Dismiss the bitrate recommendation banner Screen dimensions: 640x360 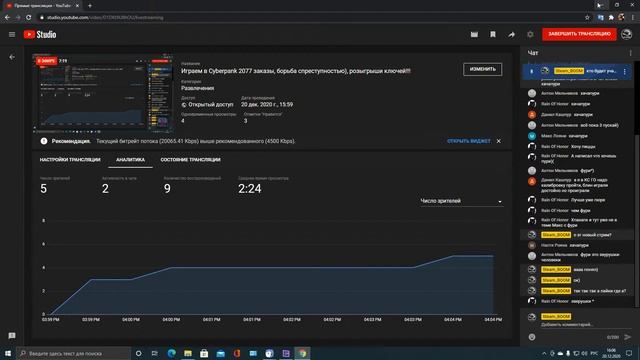coord(499,141)
